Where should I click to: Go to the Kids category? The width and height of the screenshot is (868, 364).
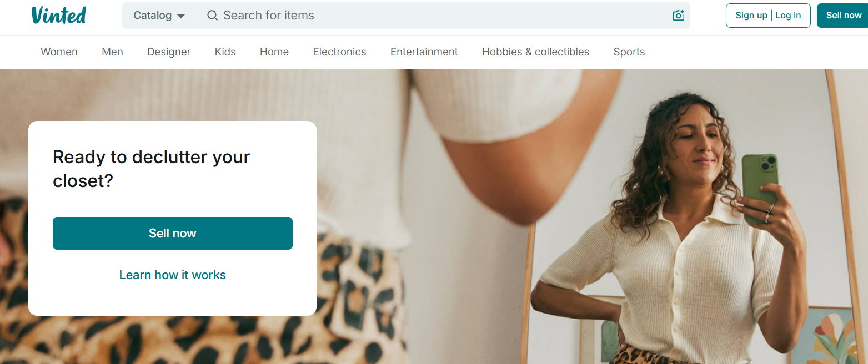[225, 52]
